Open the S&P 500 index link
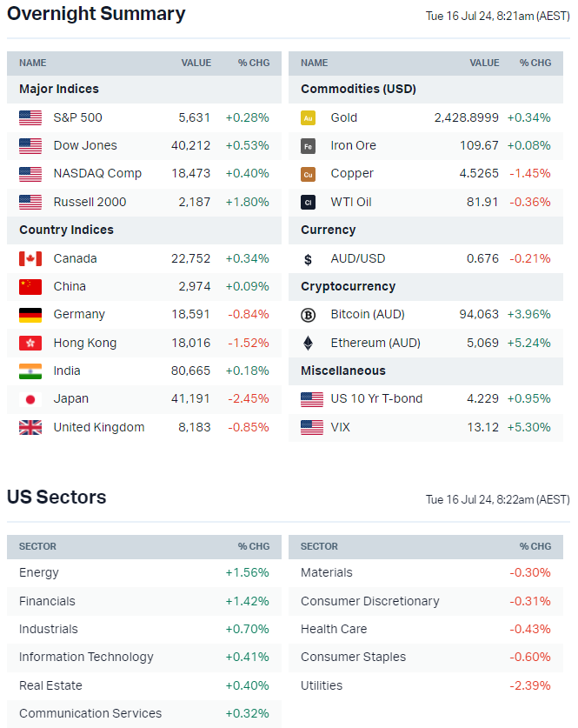The height and width of the screenshot is (728, 578). coord(77,117)
